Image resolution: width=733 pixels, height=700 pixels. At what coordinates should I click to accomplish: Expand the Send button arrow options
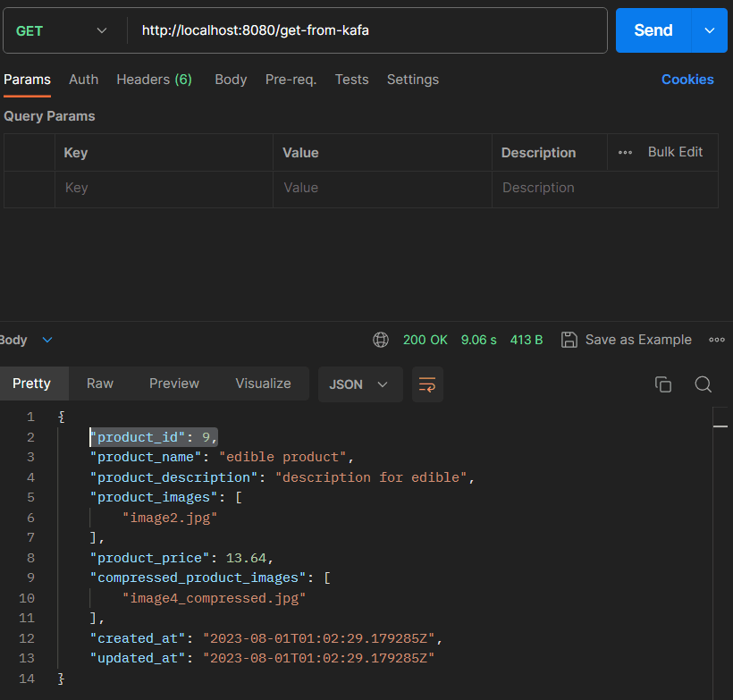(x=710, y=30)
